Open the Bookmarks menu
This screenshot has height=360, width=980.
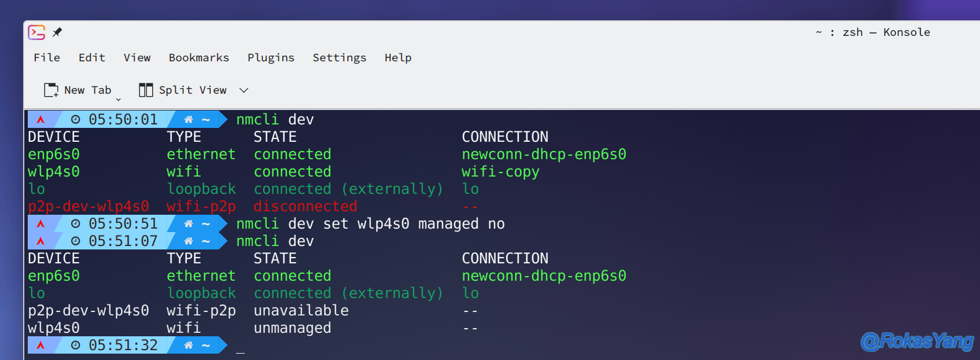(199, 57)
